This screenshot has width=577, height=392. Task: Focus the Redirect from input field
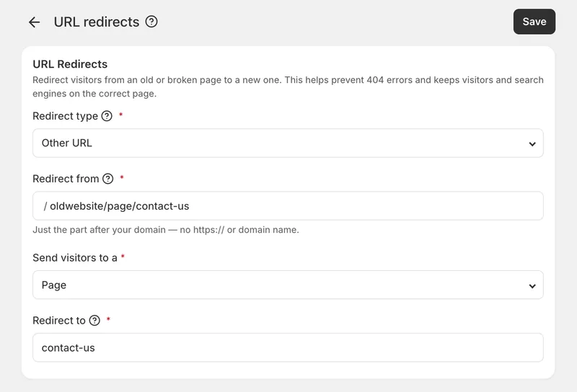click(x=288, y=206)
